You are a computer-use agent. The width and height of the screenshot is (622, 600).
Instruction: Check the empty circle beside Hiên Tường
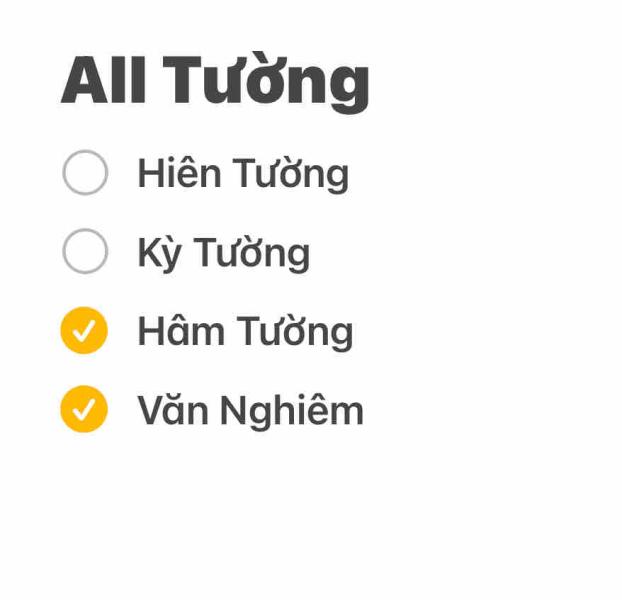click(85, 172)
